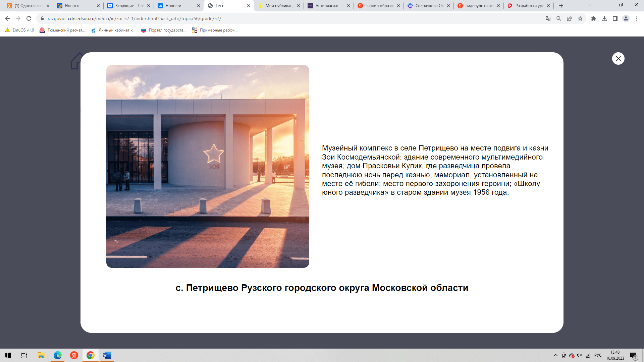
Task: Open the translate page icon
Action: click(x=548, y=18)
